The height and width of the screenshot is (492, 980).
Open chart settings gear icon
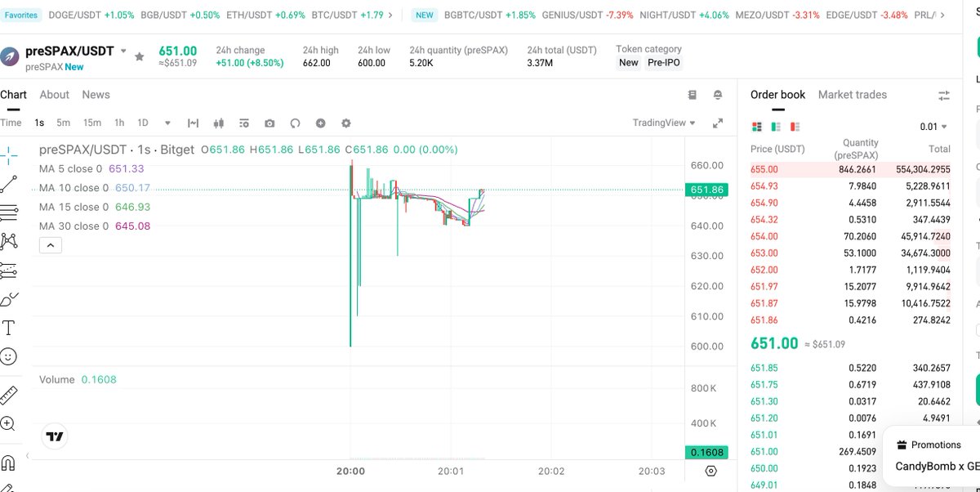tap(346, 123)
